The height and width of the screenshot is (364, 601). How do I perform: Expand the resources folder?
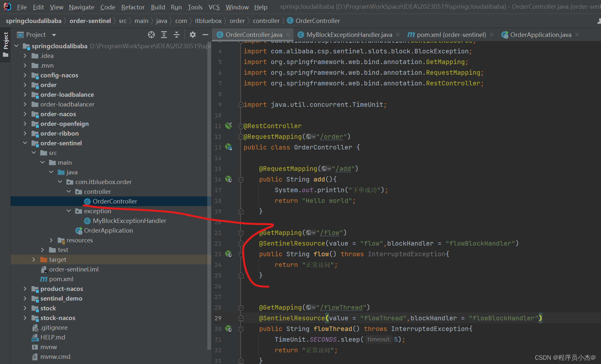(x=51, y=240)
